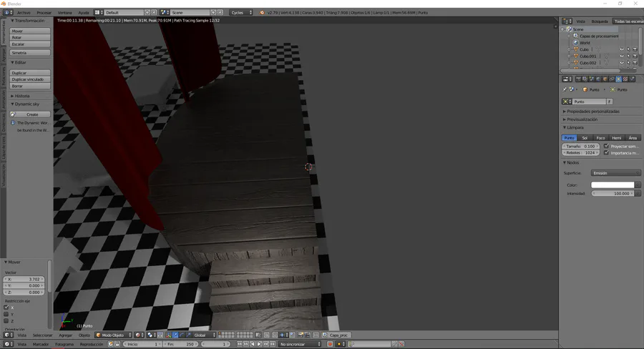This screenshot has width=644, height=349.
Task: Open the Modo Objeto mode dropdown
Action: (x=113, y=335)
